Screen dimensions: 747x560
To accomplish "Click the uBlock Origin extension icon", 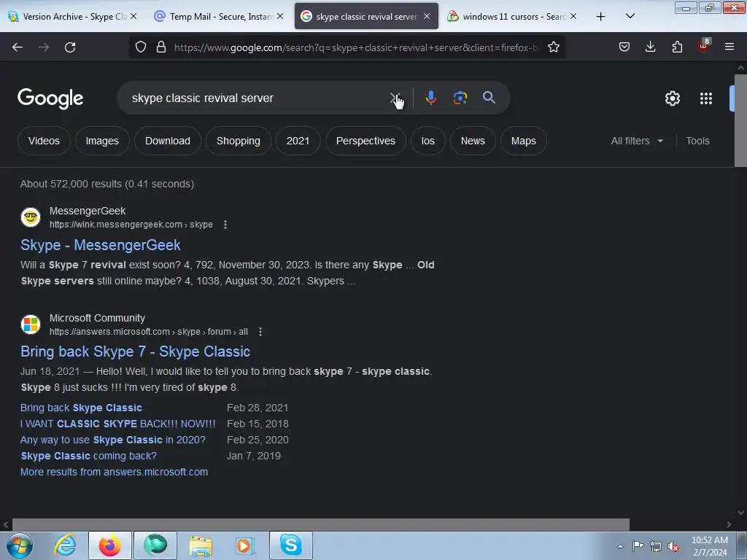I will (x=704, y=46).
